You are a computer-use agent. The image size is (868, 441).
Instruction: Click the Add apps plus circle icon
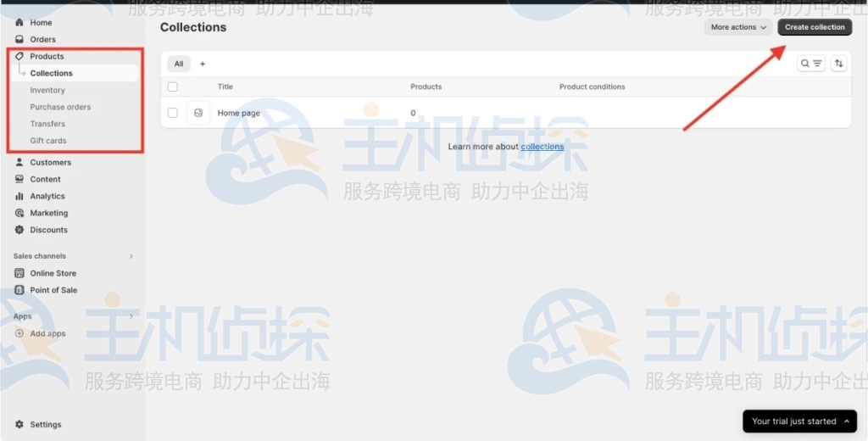point(19,333)
